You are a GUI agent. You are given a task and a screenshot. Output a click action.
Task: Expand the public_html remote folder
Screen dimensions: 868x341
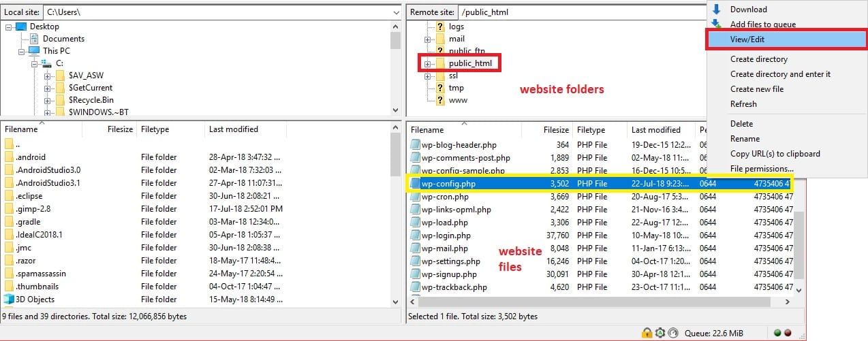[x=428, y=63]
